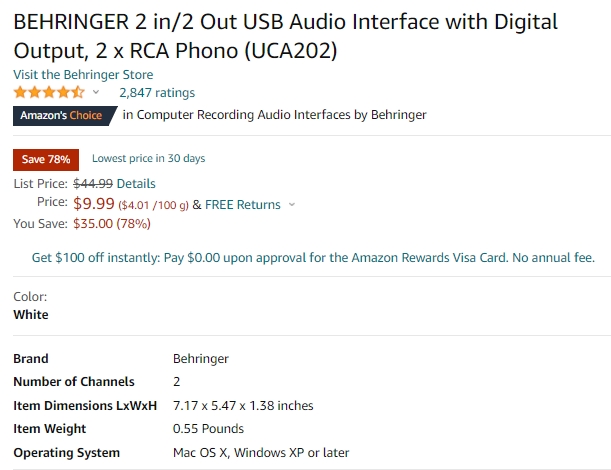Click the struck-through $44.99 list price
The height and width of the screenshot is (470, 611).
click(93, 184)
